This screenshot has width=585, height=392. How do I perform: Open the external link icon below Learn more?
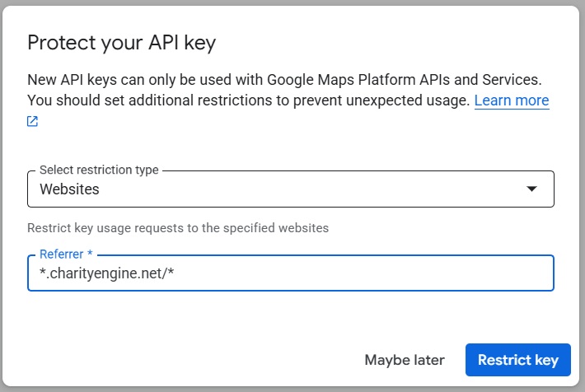coord(33,122)
